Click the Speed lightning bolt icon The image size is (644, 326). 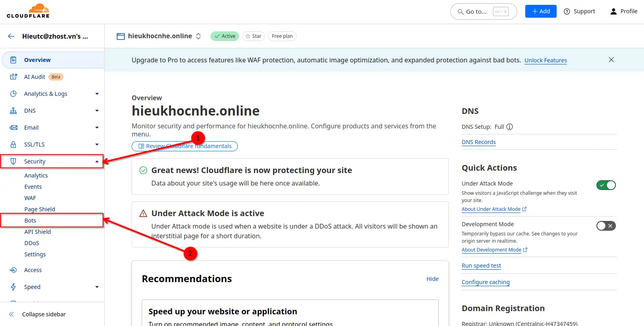click(x=13, y=287)
